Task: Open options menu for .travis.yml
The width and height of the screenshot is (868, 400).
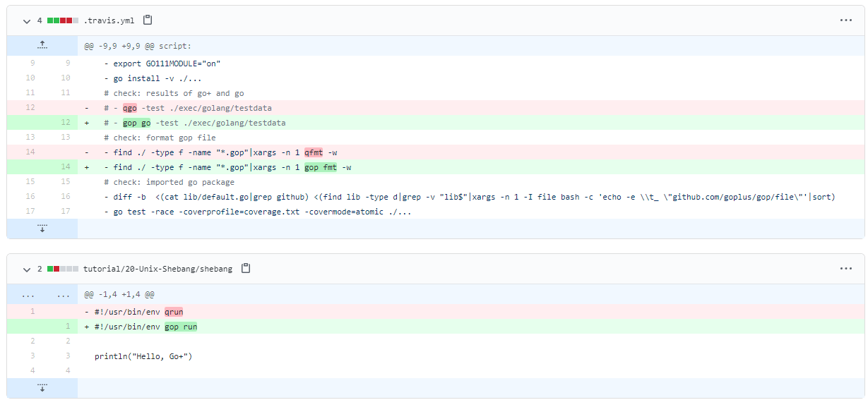Action: coord(846,20)
